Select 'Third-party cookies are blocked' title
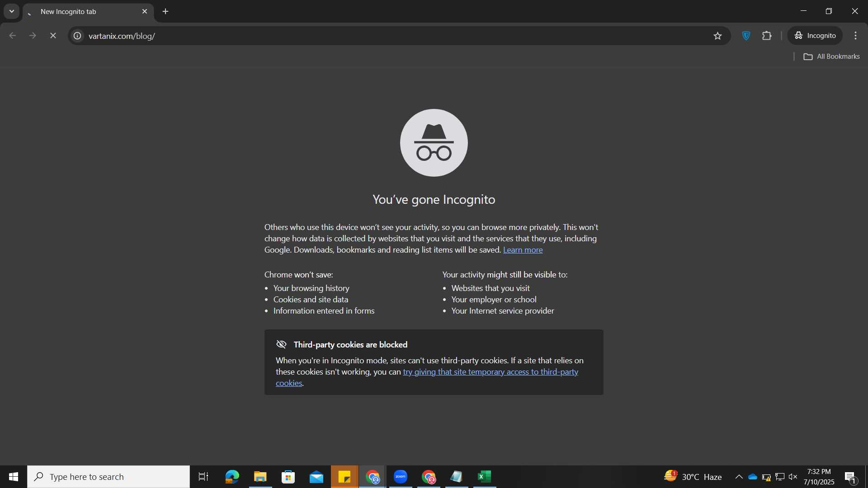The height and width of the screenshot is (488, 868). tap(350, 345)
